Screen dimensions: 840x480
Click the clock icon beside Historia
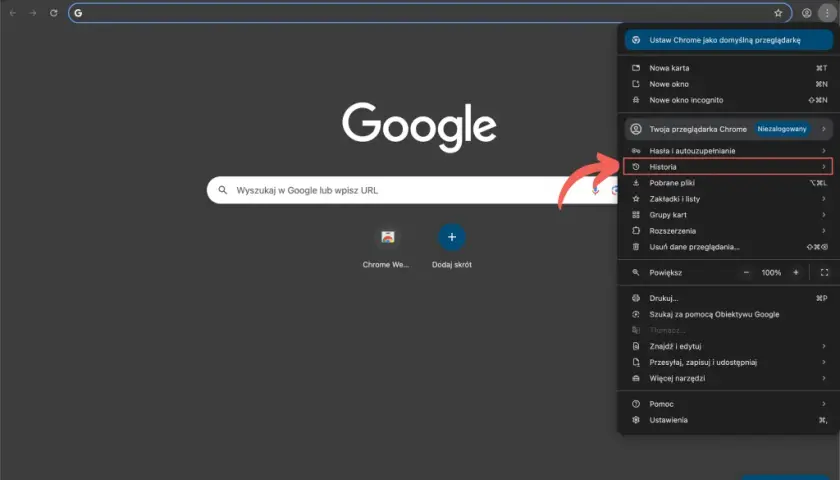(x=636, y=167)
